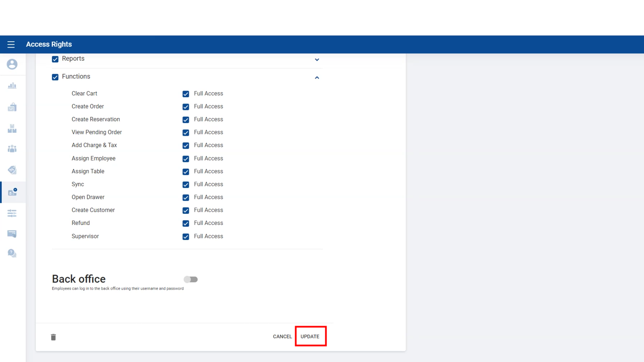Collapse the Functions section chevron
644x362 pixels.
point(317,78)
